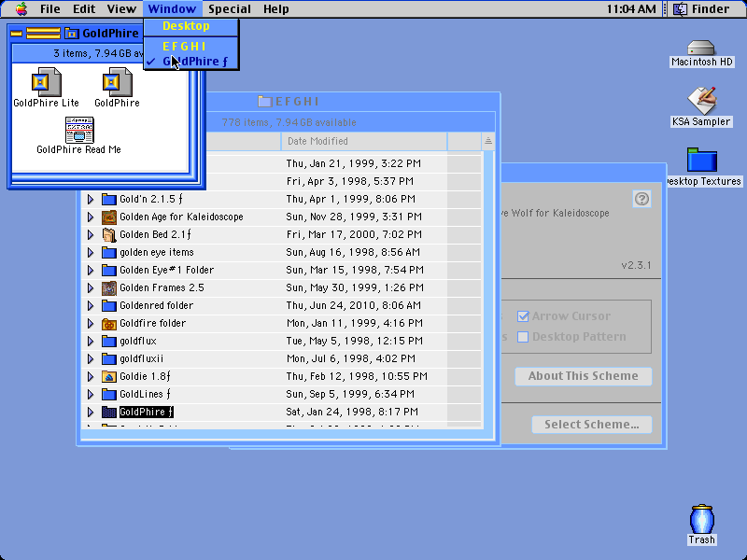Expand the Golden Eye#1 Folder row

[91, 270]
